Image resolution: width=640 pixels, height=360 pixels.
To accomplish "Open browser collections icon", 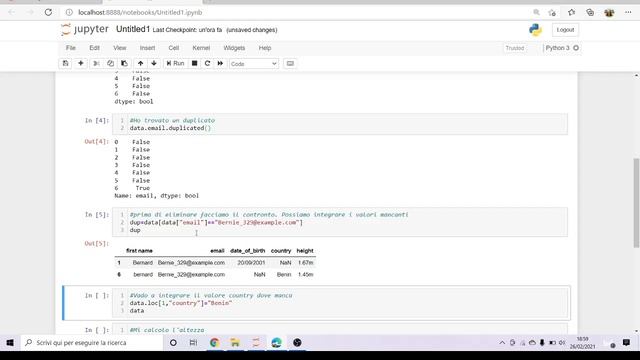I will (x=590, y=12).
